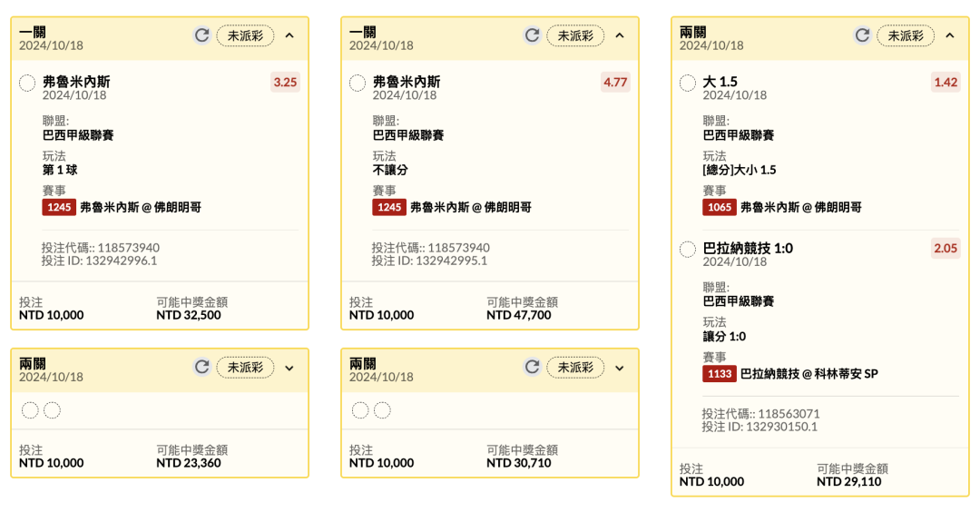The height and width of the screenshot is (512, 980).
Task: Click the 1245 badge in the 第1球 bet
Action: [59, 207]
